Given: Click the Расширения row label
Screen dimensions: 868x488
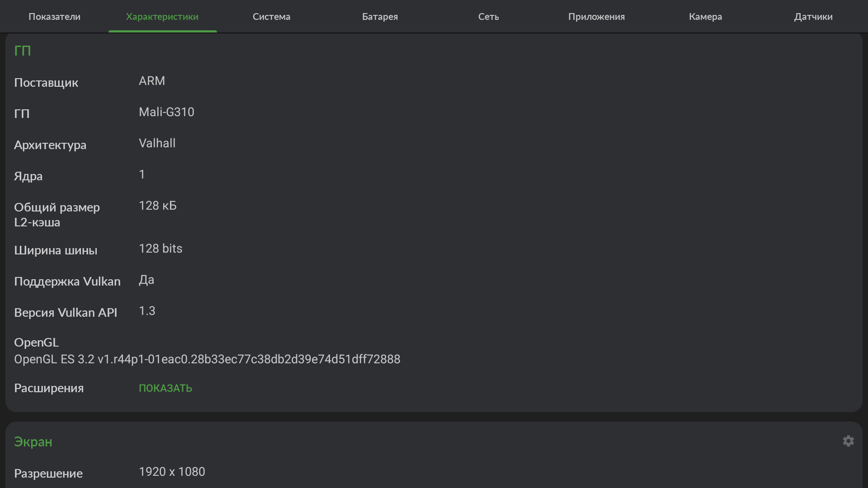Looking at the screenshot, I should coord(49,388).
